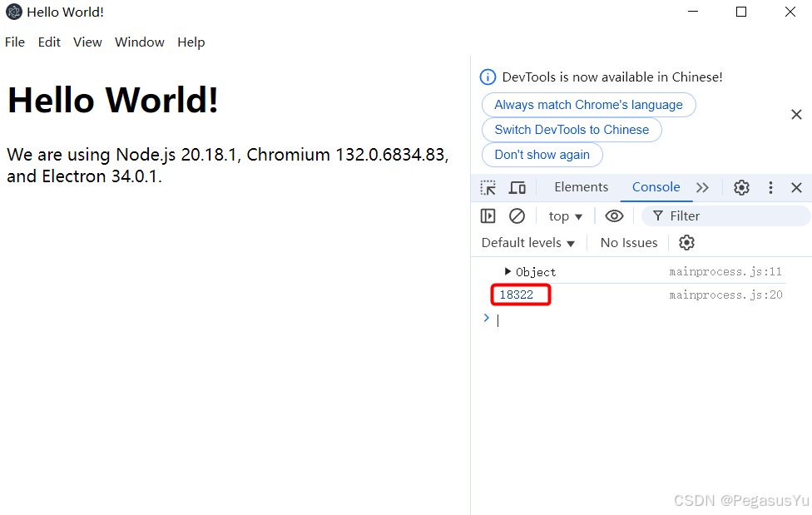Toggle the device toolbar icon
The width and height of the screenshot is (812, 515).
pos(517,187)
